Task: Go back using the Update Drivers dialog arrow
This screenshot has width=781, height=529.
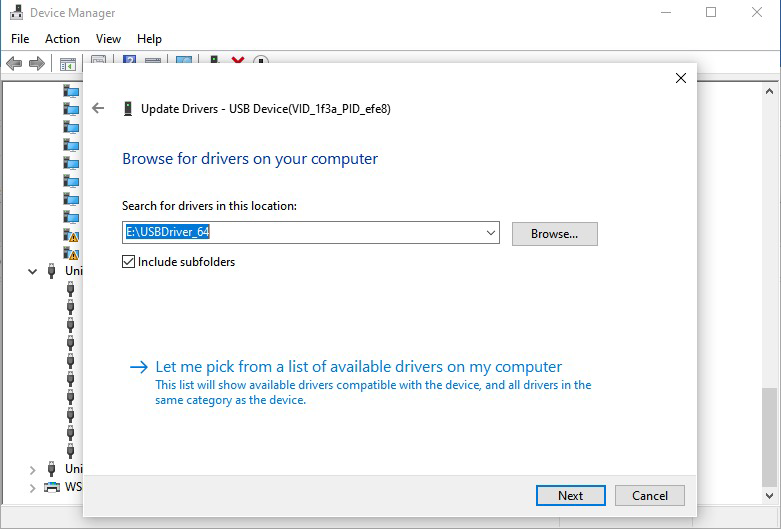Action: tap(98, 108)
